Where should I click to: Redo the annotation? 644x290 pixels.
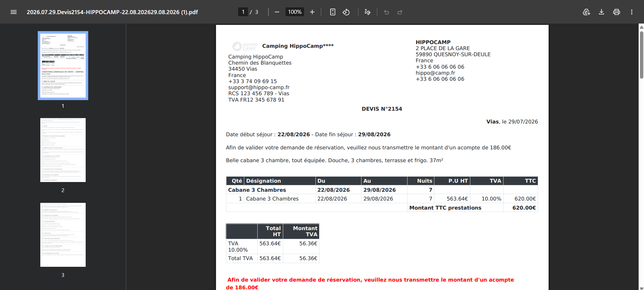(400, 12)
